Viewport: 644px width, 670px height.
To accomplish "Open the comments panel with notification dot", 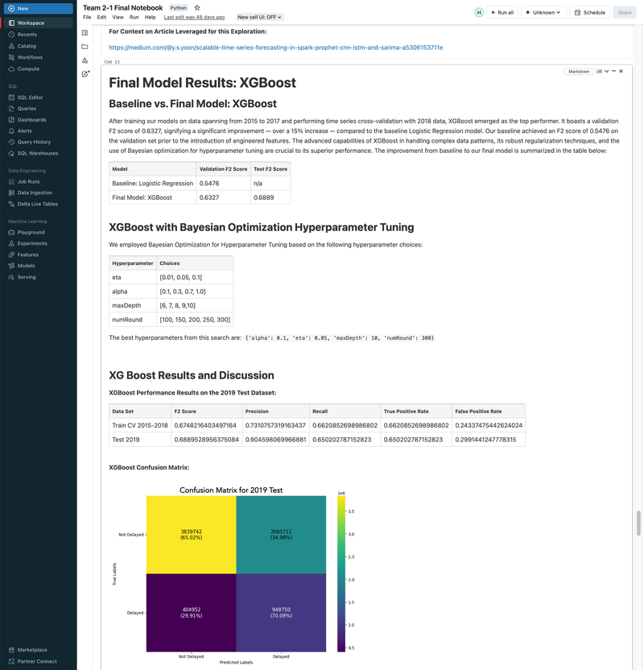I will coord(85,74).
